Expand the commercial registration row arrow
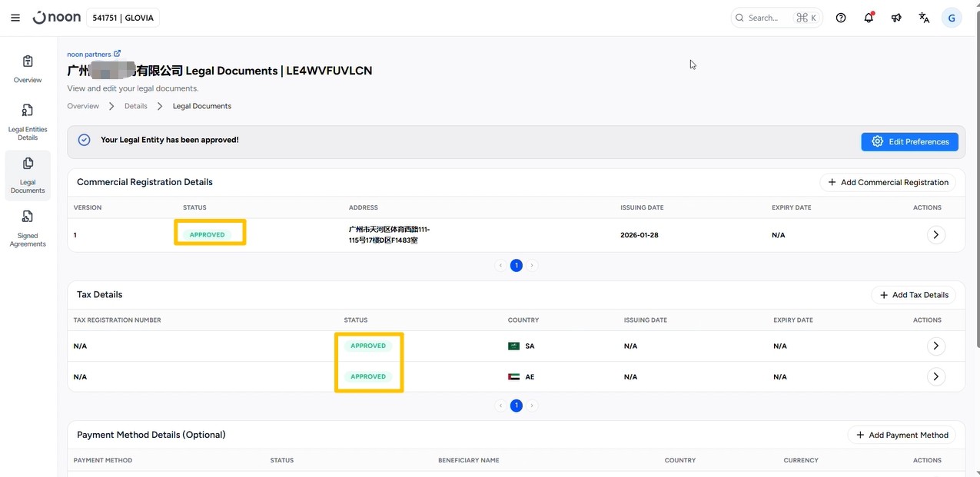The image size is (980, 477). click(935, 235)
